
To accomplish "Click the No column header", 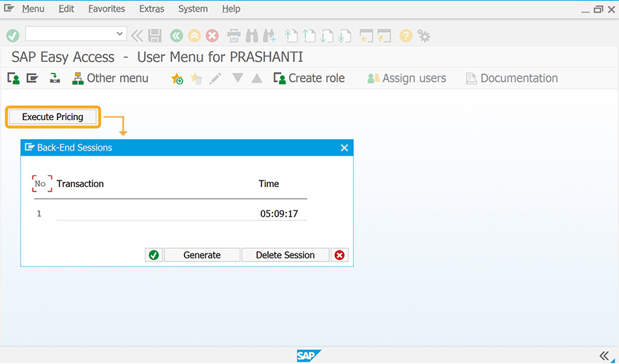I will click(42, 183).
